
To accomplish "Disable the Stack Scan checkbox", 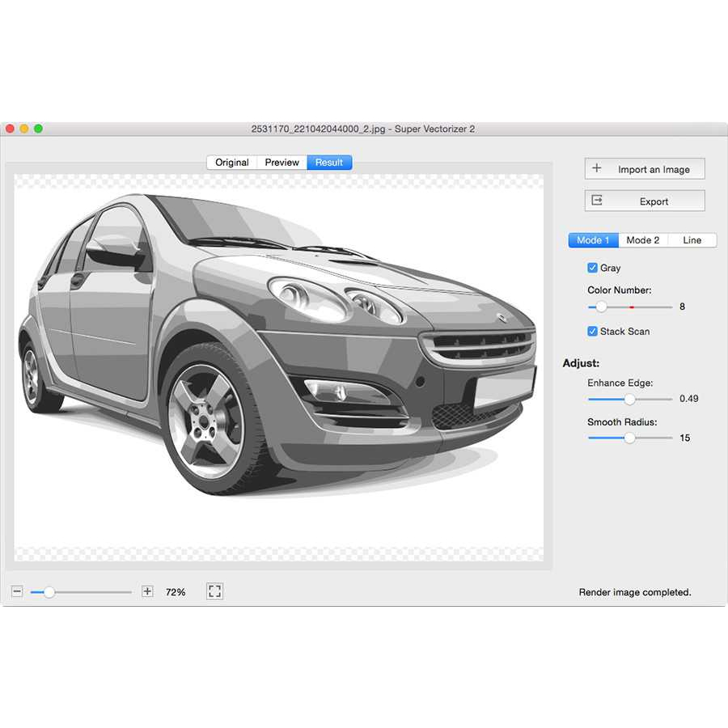I will pos(593,332).
